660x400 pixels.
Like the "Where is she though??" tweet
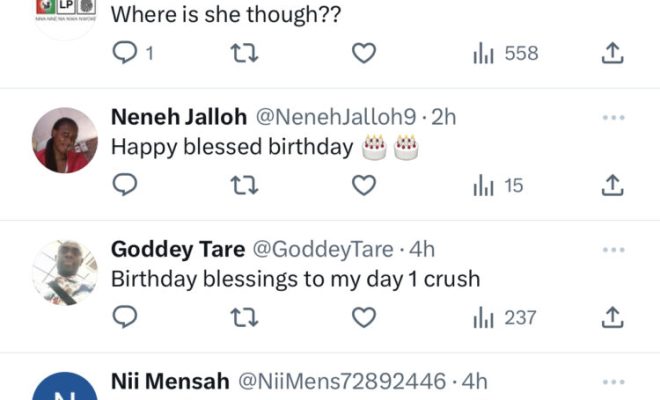coord(365,53)
